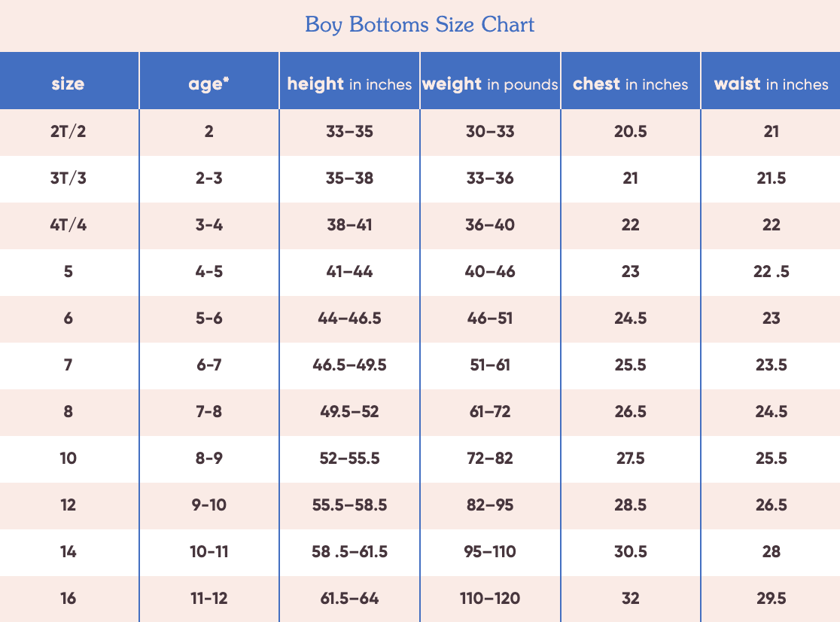This screenshot has width=840, height=622.
Task: Select the chest in inches header
Action: point(631,84)
